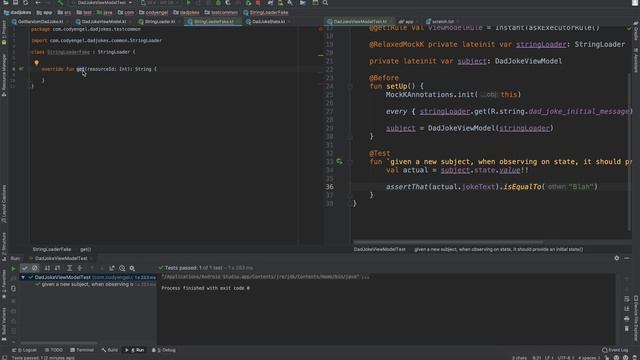Click dadjokes breadcrumb in navigation bar
Viewport: 640px width, 360px height.
(18, 13)
